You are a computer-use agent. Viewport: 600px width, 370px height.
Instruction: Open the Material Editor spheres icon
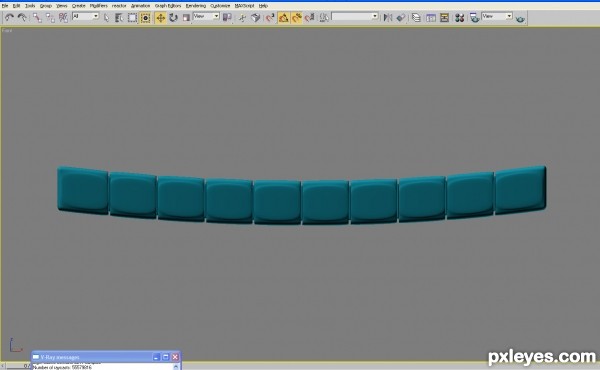(459, 18)
